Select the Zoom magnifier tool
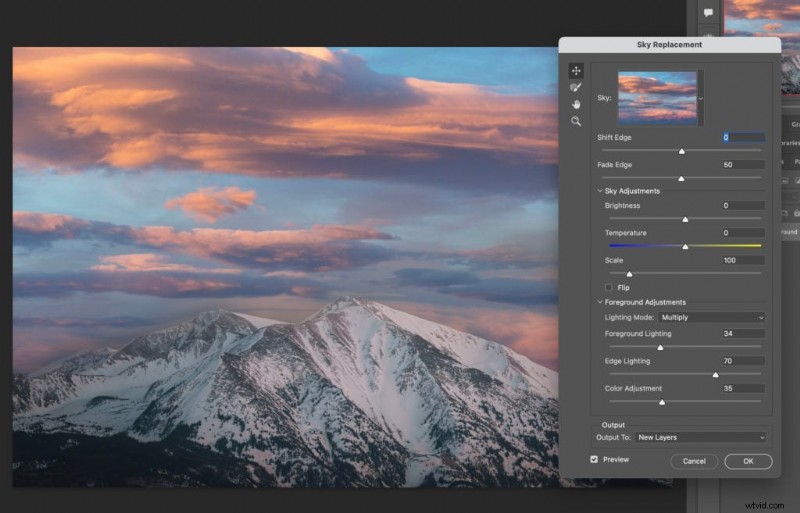800x513 pixels. [x=576, y=121]
